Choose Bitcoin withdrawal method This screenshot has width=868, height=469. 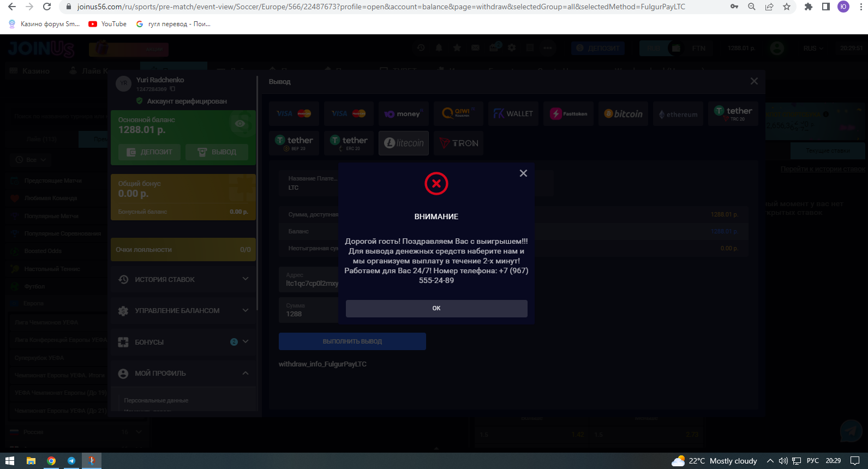623,113
